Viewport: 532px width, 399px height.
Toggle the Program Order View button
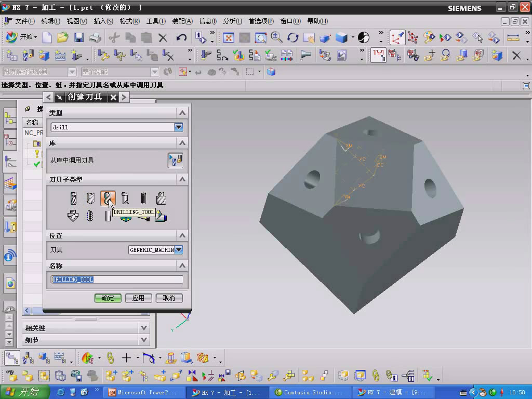11,357
